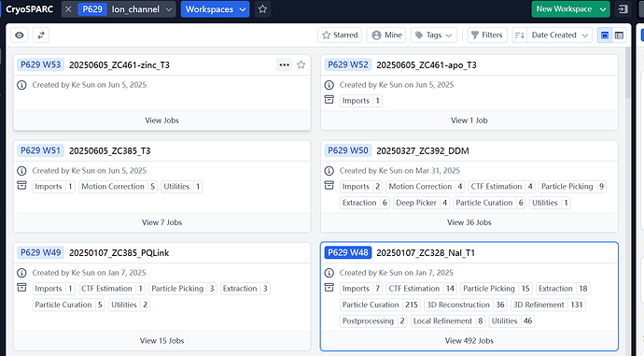Open the Filters panel
The height and width of the screenshot is (356, 644).
[x=487, y=36]
